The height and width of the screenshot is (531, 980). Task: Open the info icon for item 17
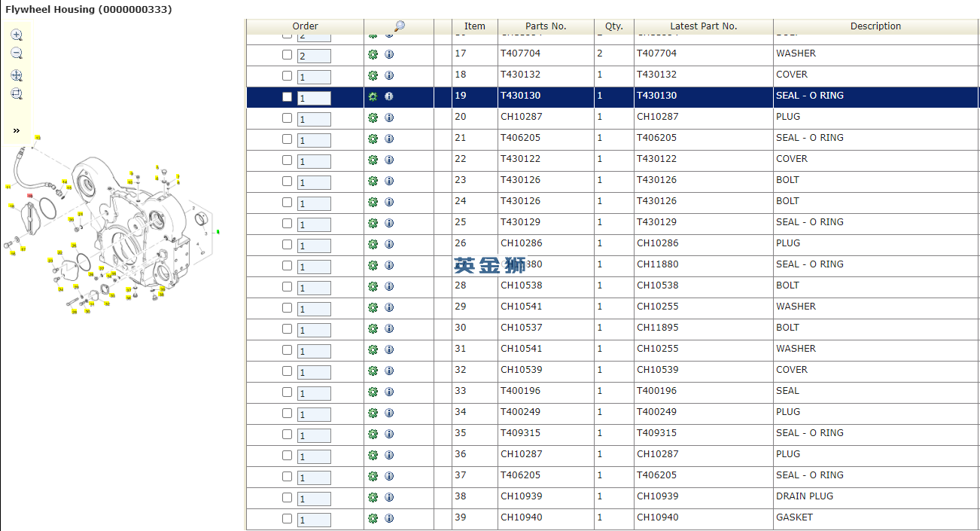tap(389, 54)
